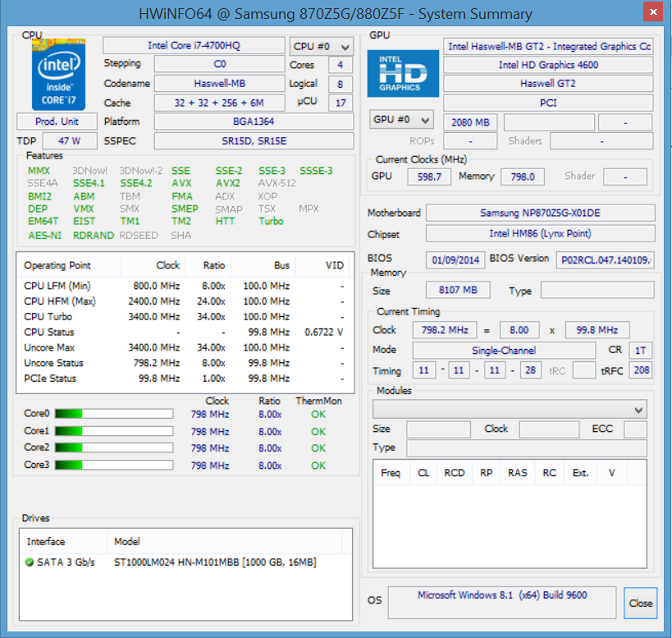Click the Core2 usage bar
Screen dimensions: 672x638
pyautogui.click(x=114, y=448)
